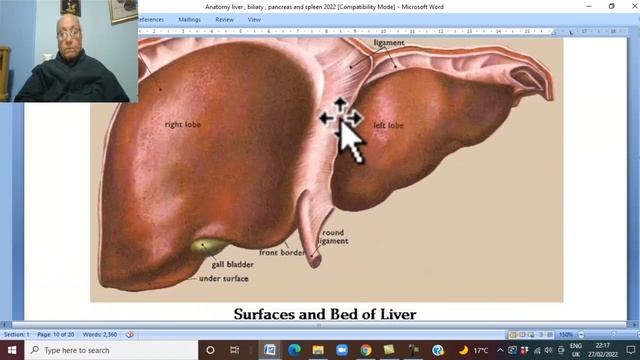
Task: Open the Review ribbon tab
Action: click(224, 20)
